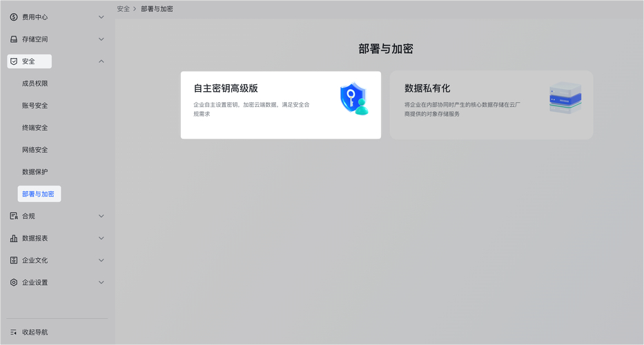Click the 安全 shield icon in sidebar
The height and width of the screenshot is (345, 644).
(14, 61)
